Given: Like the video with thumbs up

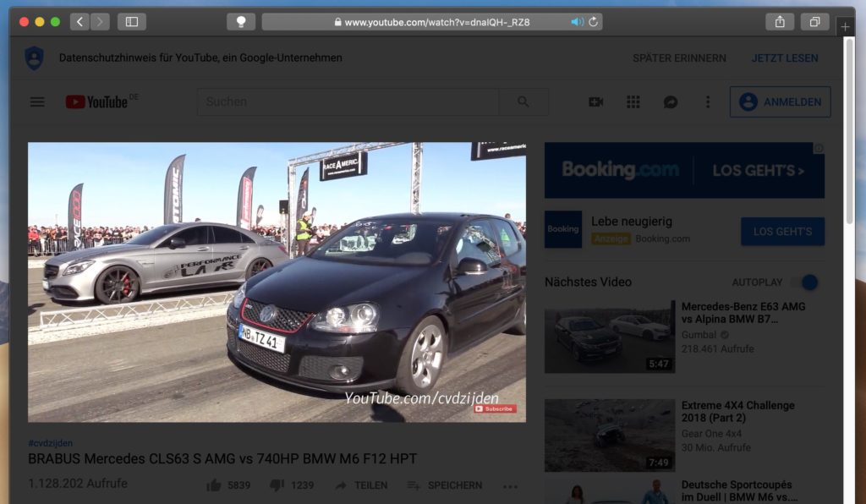Looking at the screenshot, I should [214, 485].
